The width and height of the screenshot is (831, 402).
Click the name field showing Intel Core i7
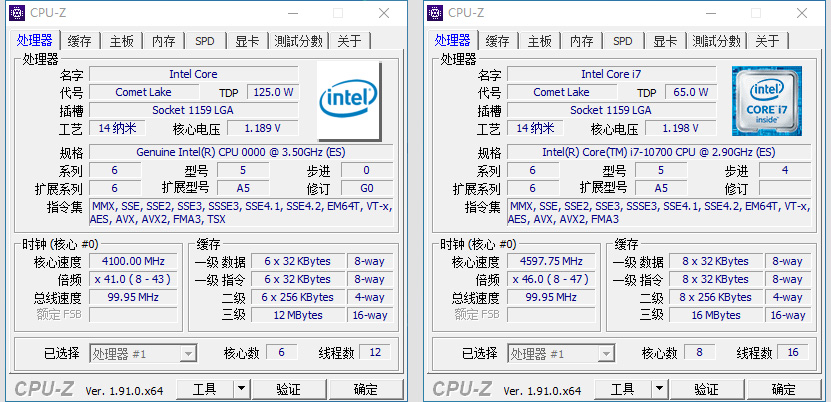coord(611,74)
